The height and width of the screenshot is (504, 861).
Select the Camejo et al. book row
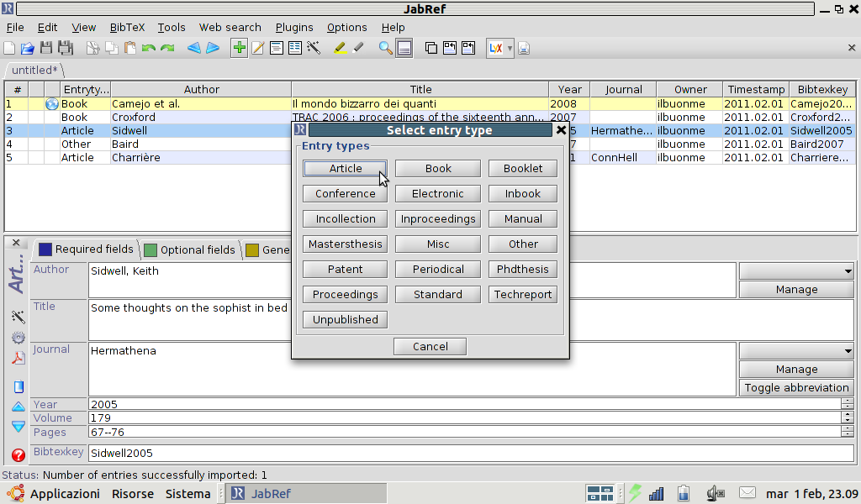click(430, 103)
